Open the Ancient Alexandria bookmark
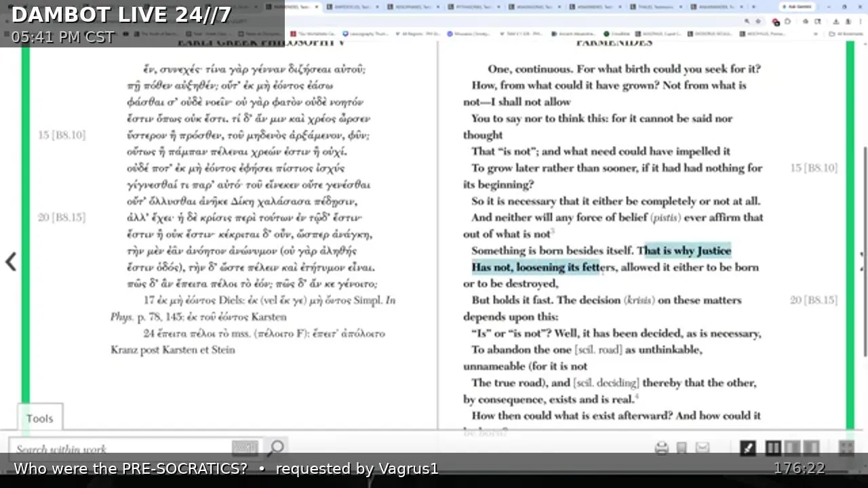The width and height of the screenshot is (868, 488). (574, 33)
